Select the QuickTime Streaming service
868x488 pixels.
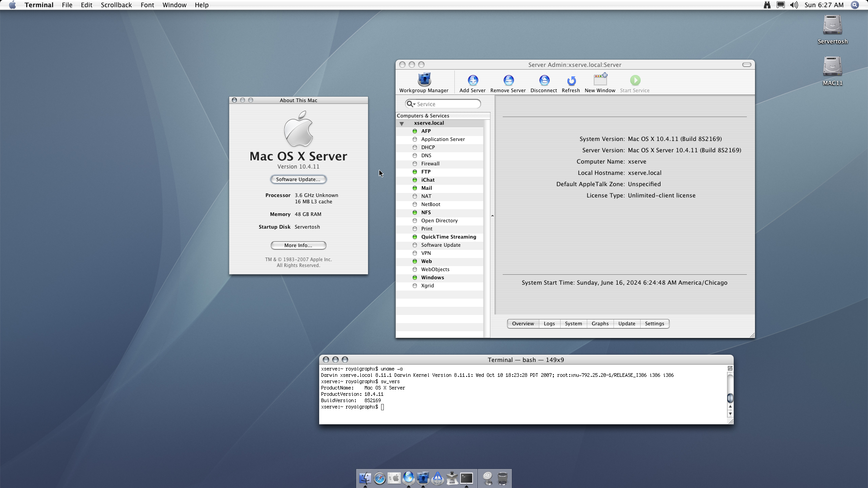coord(439,237)
